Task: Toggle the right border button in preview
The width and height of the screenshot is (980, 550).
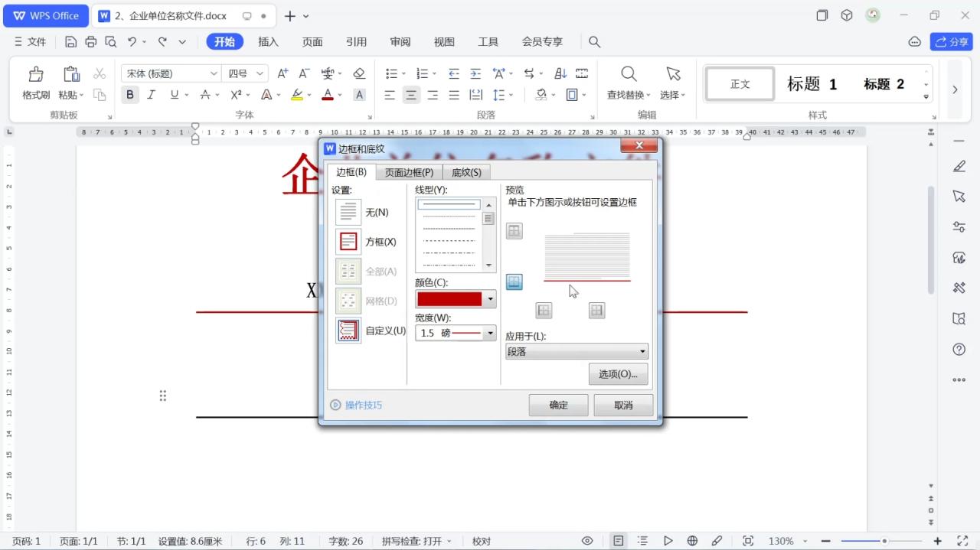Action: click(x=597, y=310)
